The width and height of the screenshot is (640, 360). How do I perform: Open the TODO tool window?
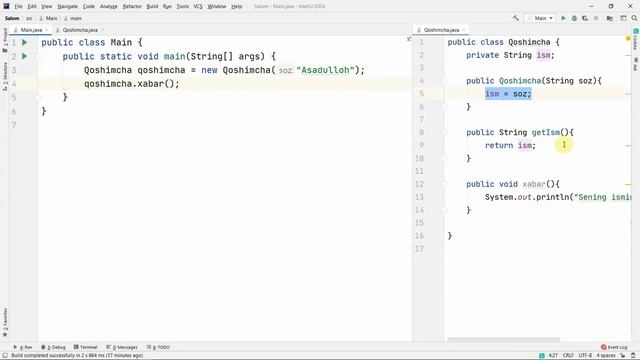[158, 347]
